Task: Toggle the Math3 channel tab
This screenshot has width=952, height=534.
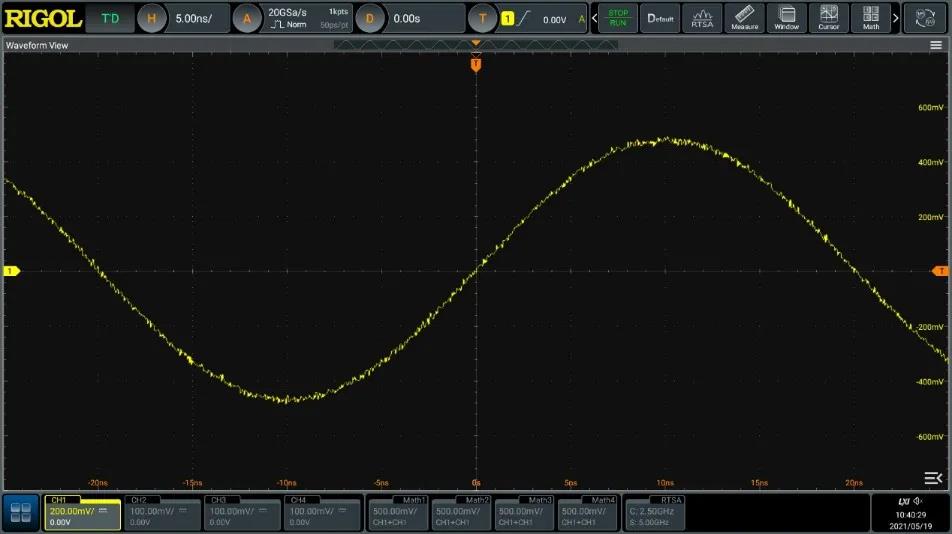Action: click(x=525, y=513)
